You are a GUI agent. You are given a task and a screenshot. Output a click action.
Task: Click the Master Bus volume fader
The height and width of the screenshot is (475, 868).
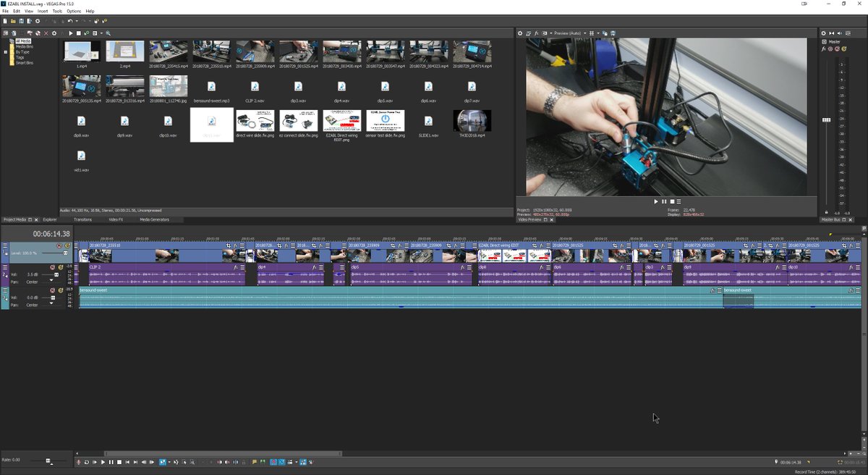(827, 119)
